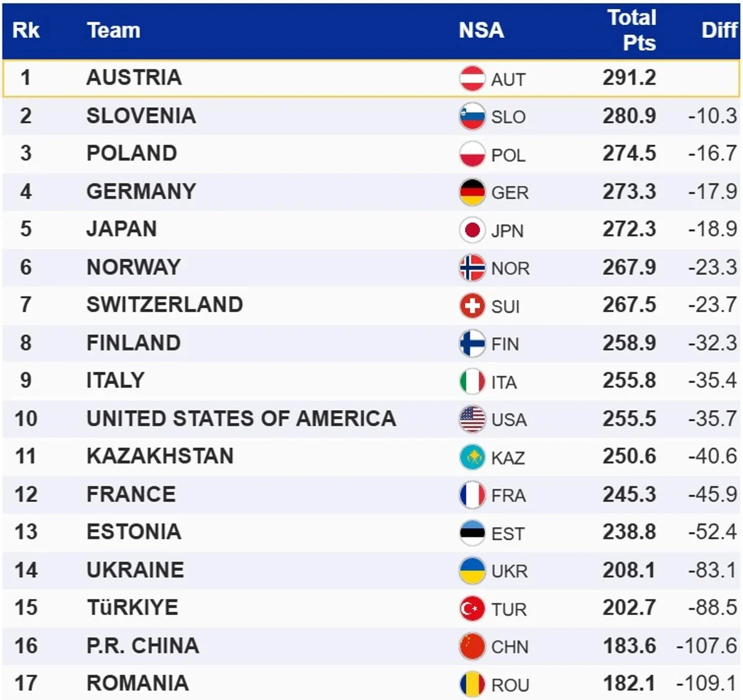
Task: Click the Japan flag icon
Action: 472,230
